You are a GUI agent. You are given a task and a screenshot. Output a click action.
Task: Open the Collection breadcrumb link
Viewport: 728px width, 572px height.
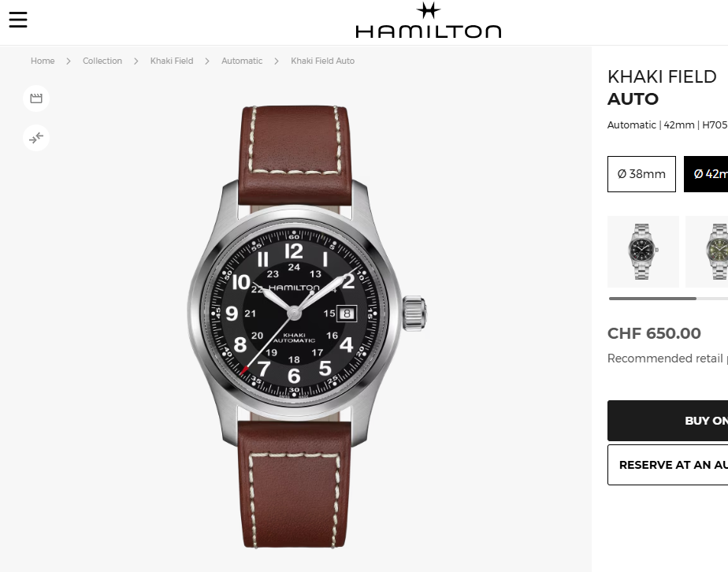pyautogui.click(x=102, y=61)
